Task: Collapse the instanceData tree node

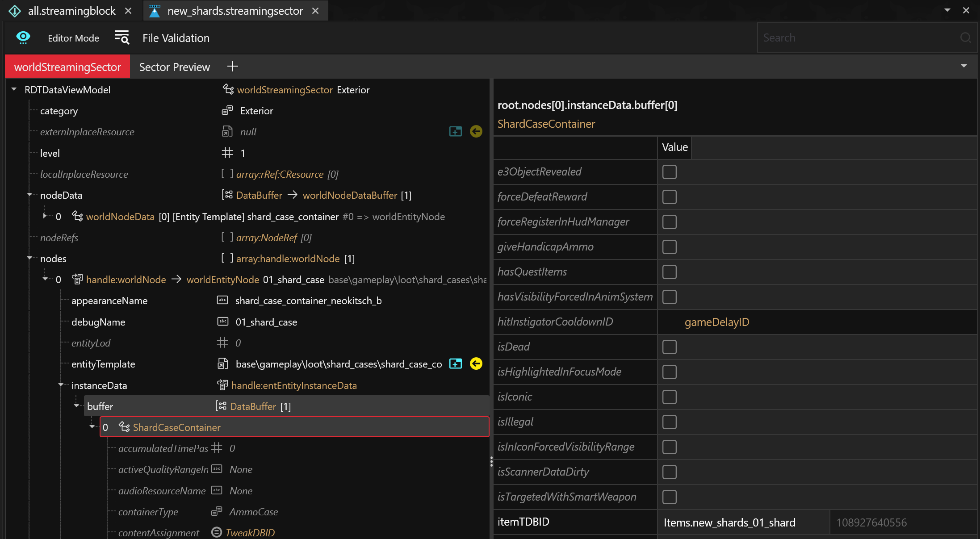Action: pyautogui.click(x=61, y=385)
